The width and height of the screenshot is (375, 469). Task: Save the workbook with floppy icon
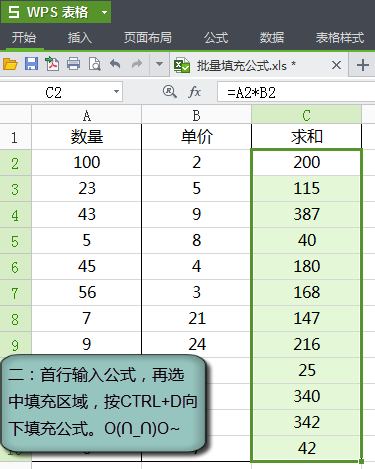click(31, 64)
